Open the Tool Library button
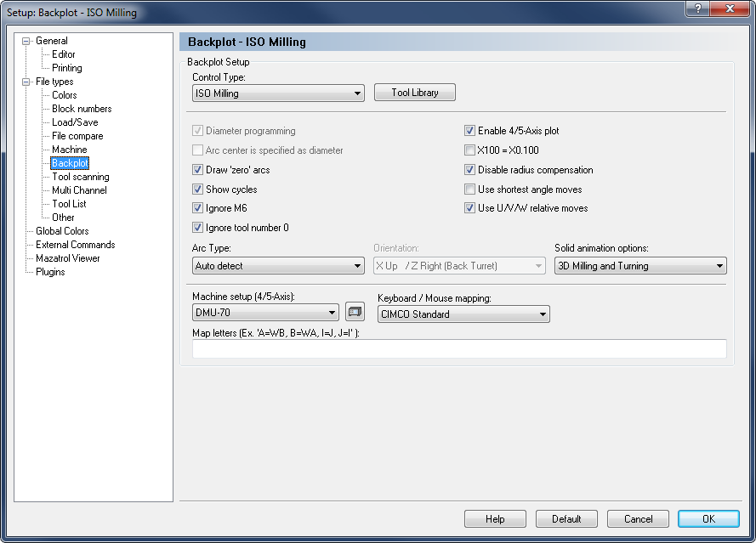Screen dimensions: 756x543 tap(415, 93)
